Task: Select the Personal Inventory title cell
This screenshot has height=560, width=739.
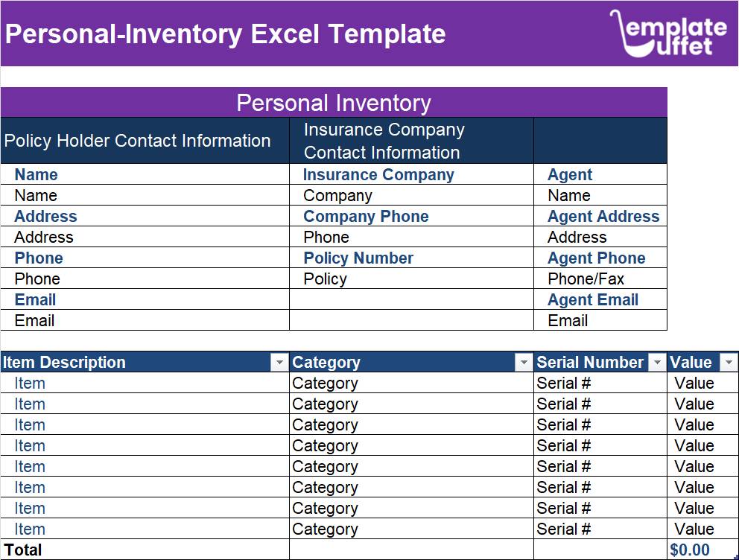Action: click(334, 102)
